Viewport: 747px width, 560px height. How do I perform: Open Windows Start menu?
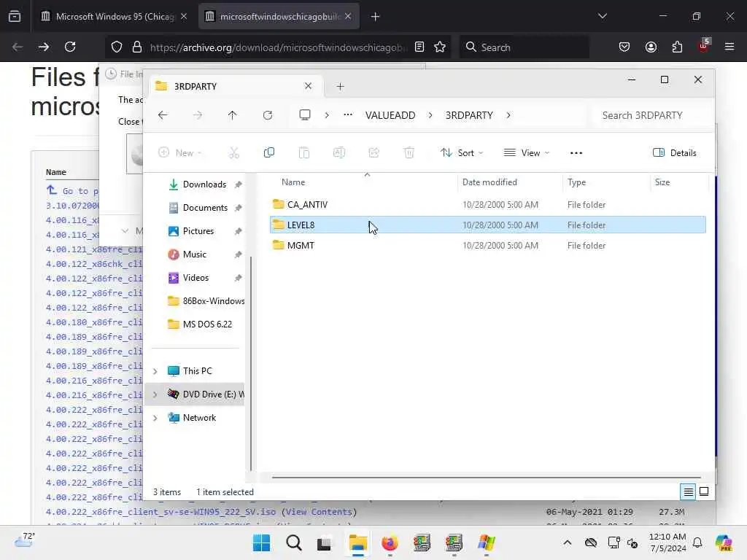(261, 542)
